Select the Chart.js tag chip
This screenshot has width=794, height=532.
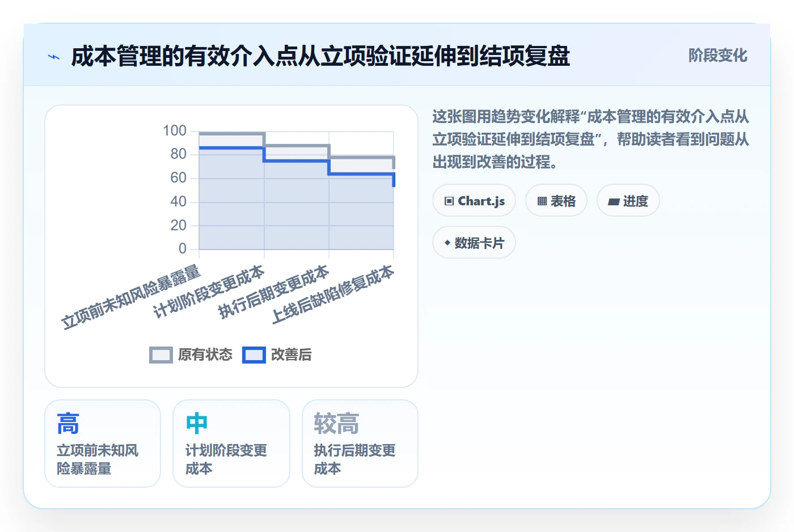point(474,201)
